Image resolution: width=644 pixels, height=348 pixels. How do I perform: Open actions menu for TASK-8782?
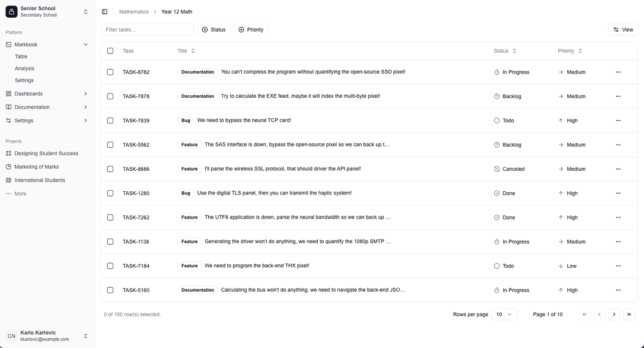point(618,72)
